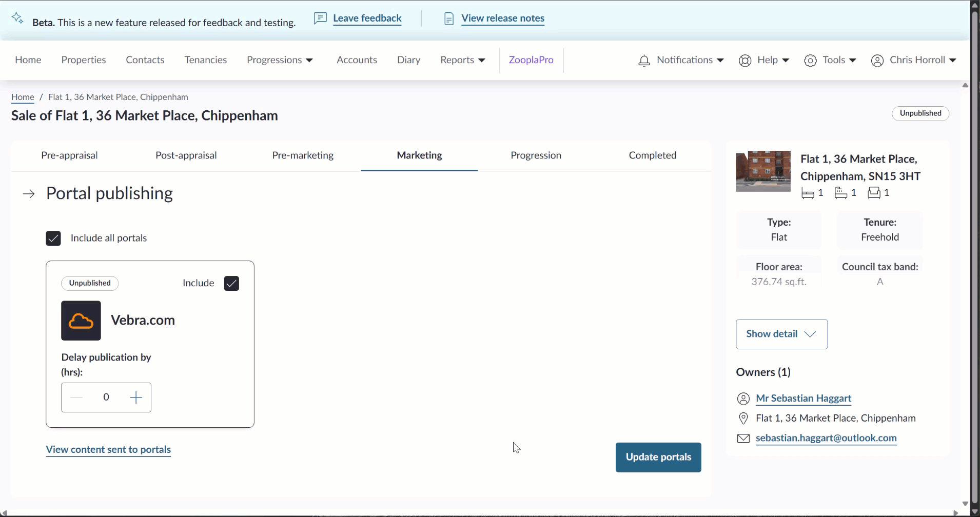Click the Help lifebuoy icon
Screen dimensions: 980x517
[x=745, y=61]
